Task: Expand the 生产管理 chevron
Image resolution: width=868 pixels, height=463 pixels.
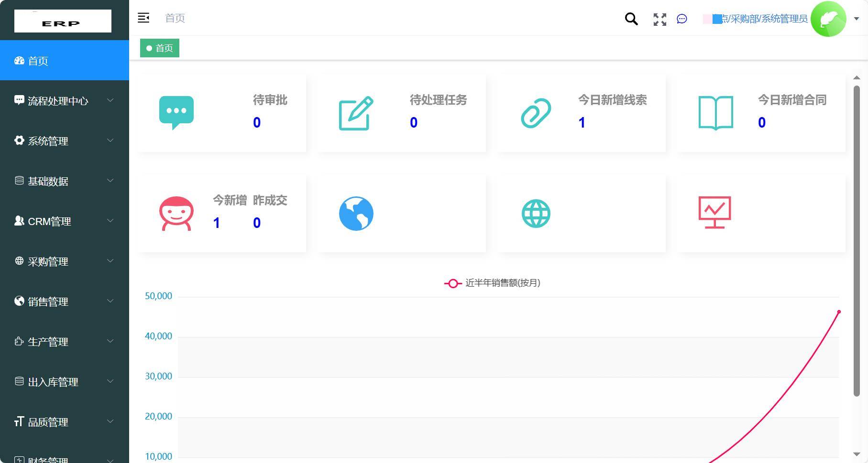Action: [x=110, y=341]
